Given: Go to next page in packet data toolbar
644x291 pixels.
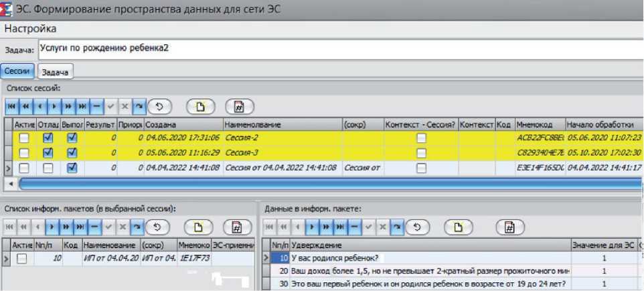Looking at the screenshot, I should 326,227.
